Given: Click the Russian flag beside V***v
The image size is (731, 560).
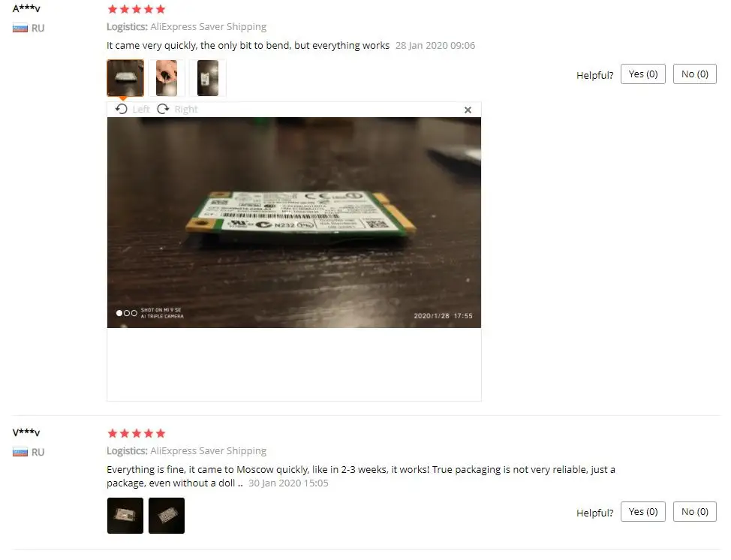Looking at the screenshot, I should coord(20,452).
